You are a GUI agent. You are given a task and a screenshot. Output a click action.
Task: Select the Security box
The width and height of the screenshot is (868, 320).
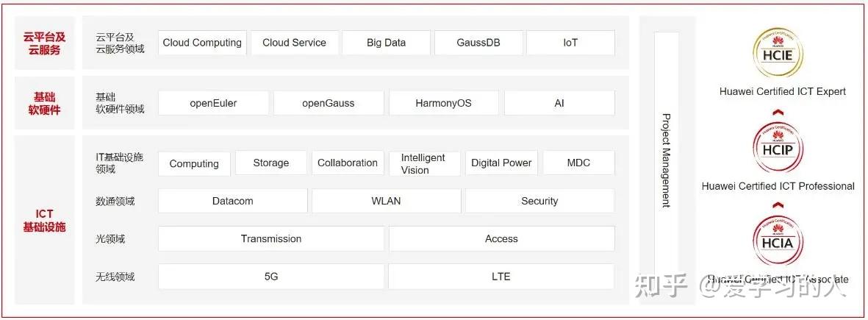pos(539,201)
